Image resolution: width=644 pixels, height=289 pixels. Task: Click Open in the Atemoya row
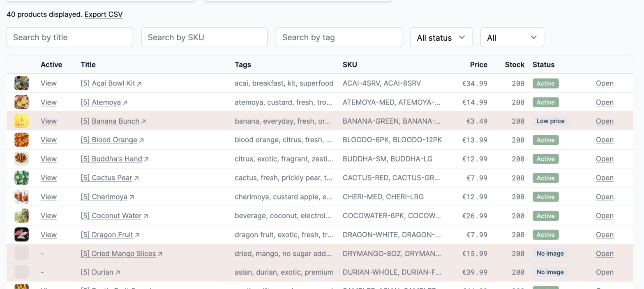[605, 102]
